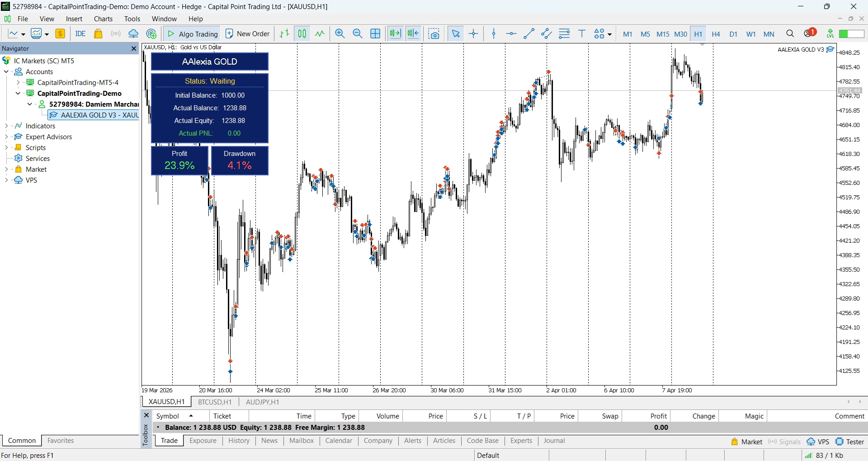
Task: Select AALEXIA GOLD V3 in Navigator tree
Action: pyautogui.click(x=94, y=115)
